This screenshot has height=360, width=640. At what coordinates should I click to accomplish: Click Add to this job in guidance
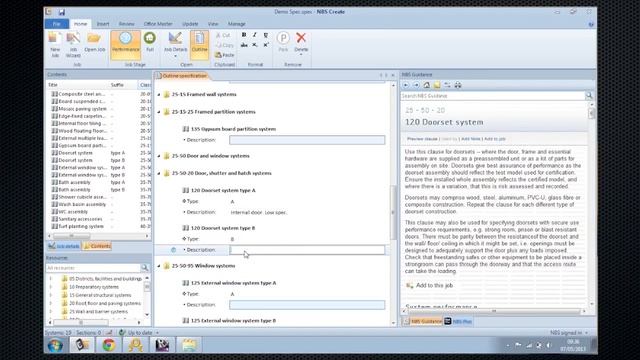click(434, 285)
